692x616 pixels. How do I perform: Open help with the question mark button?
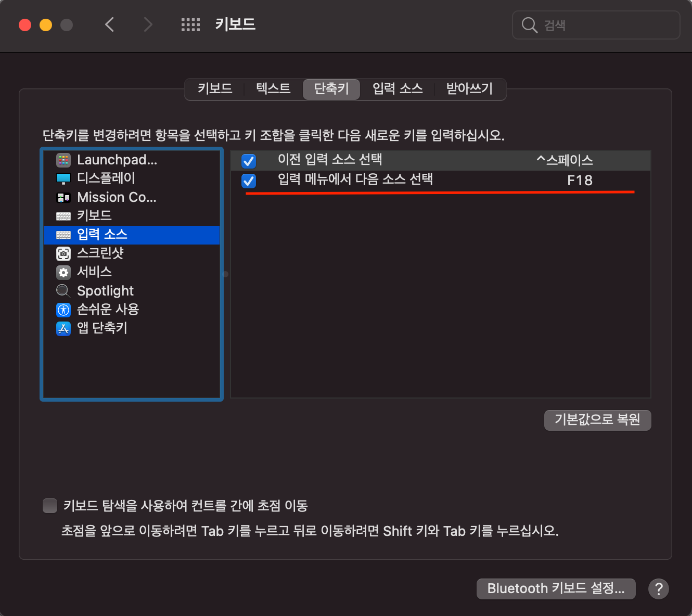(x=659, y=589)
